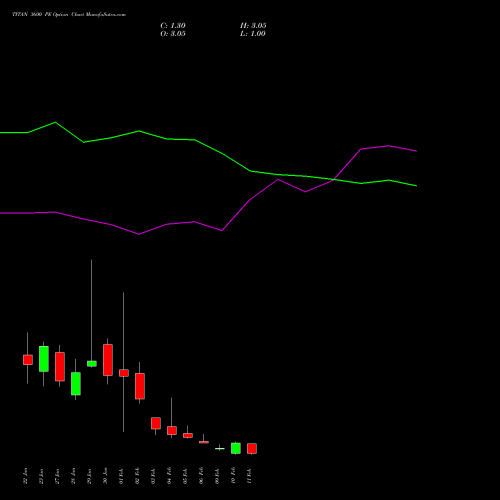Click the 04 Feb date label

[170, 476]
